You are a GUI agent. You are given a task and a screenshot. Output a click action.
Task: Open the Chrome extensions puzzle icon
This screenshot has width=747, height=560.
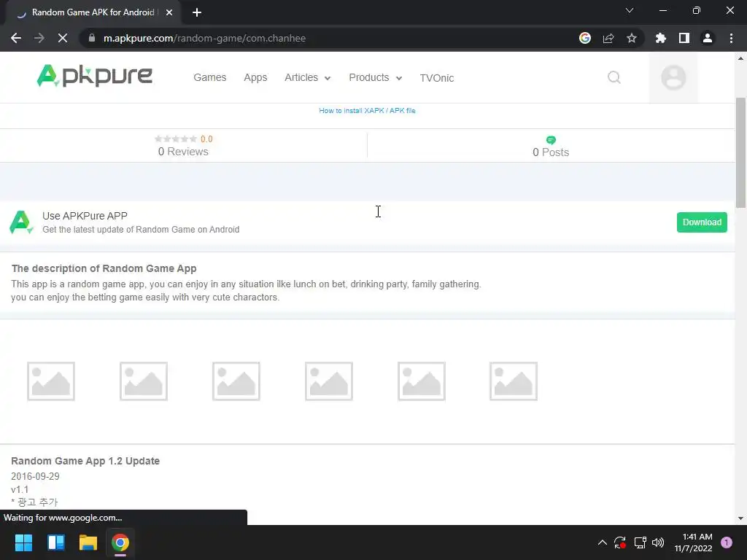coord(661,38)
